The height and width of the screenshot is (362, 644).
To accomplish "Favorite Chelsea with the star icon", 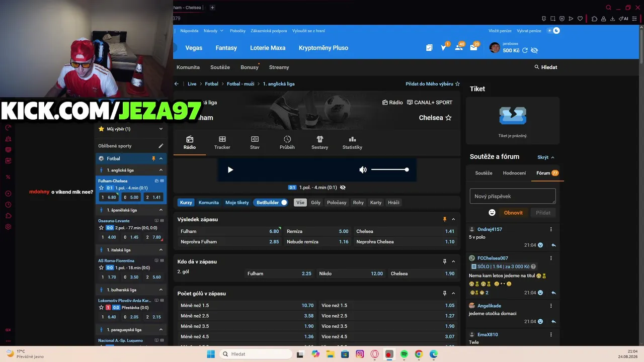I will click(448, 118).
